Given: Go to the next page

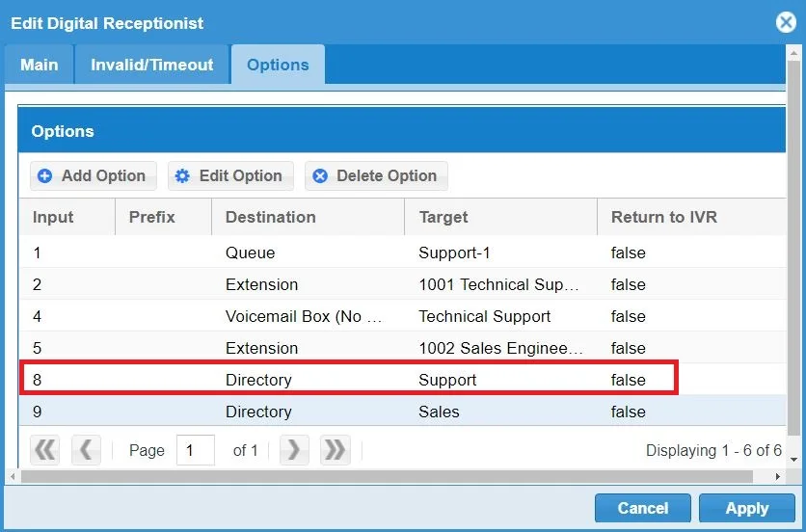Looking at the screenshot, I should tap(294, 450).
